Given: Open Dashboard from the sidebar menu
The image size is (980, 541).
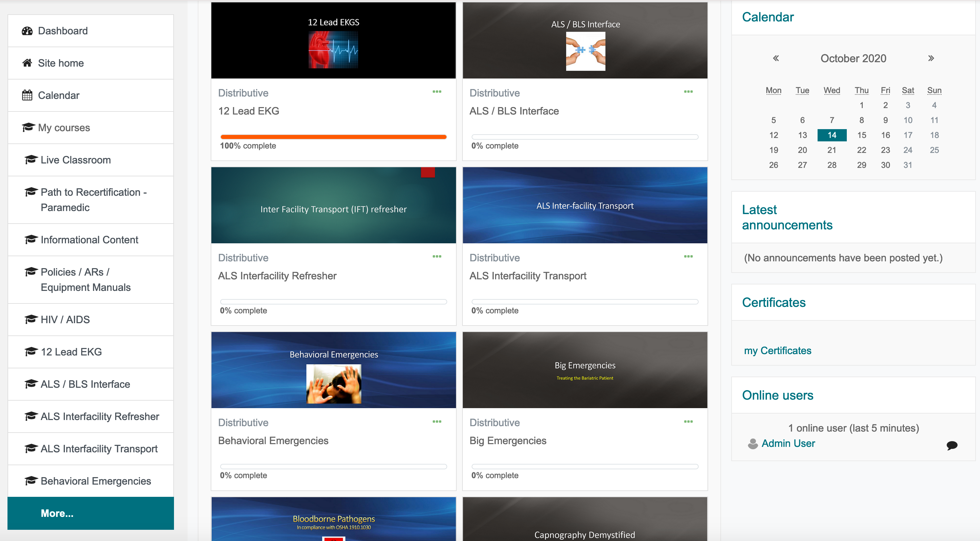Looking at the screenshot, I should coord(90,31).
